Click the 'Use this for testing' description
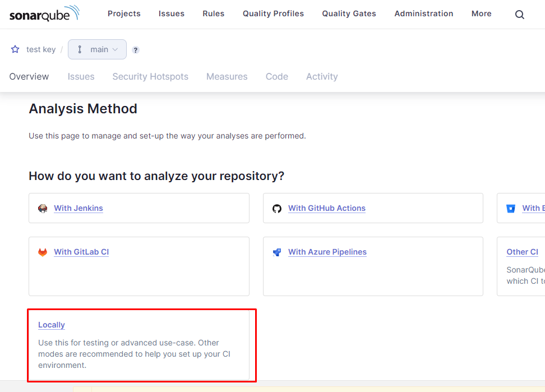545x392 pixels. click(135, 354)
